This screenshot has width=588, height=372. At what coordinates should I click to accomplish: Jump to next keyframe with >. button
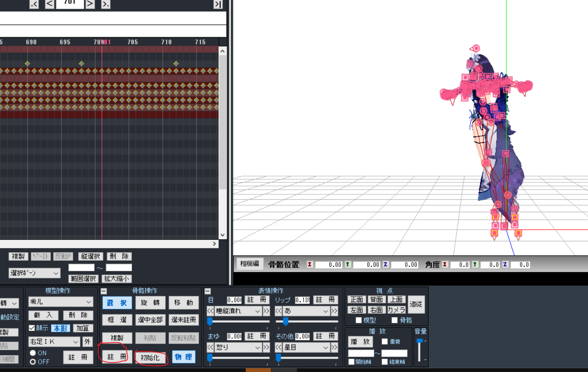pyautogui.click(x=106, y=4)
